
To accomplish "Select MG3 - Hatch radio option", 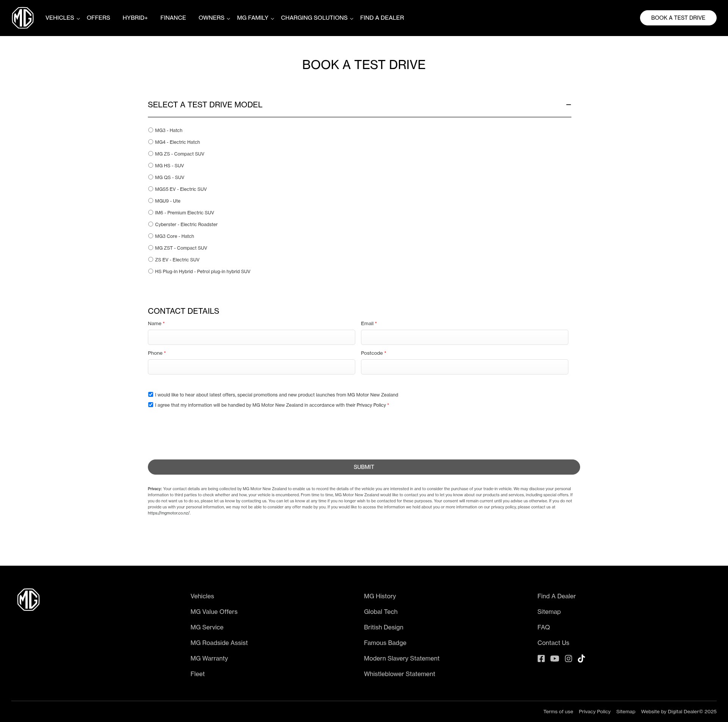I will (x=151, y=130).
